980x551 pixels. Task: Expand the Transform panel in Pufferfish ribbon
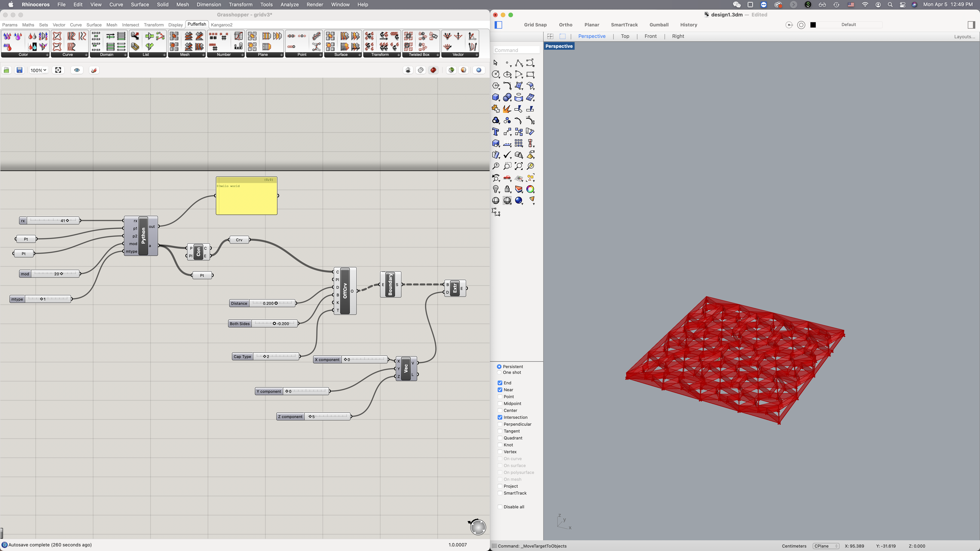point(398,55)
